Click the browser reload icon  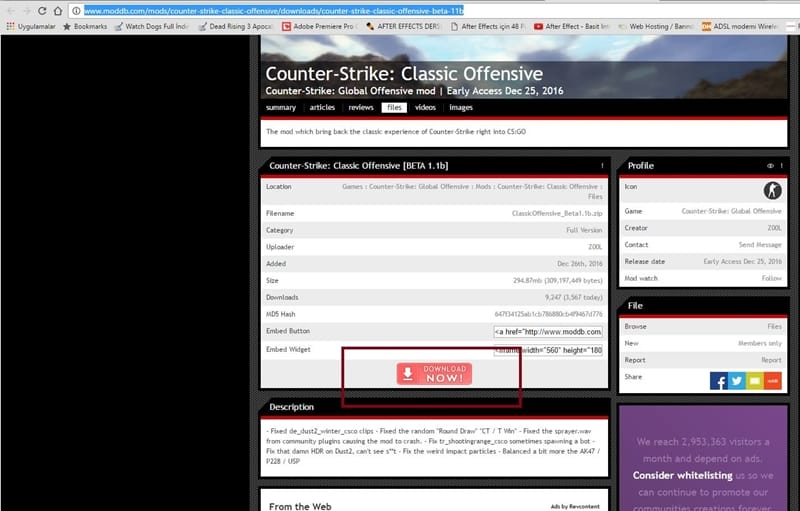coord(45,10)
